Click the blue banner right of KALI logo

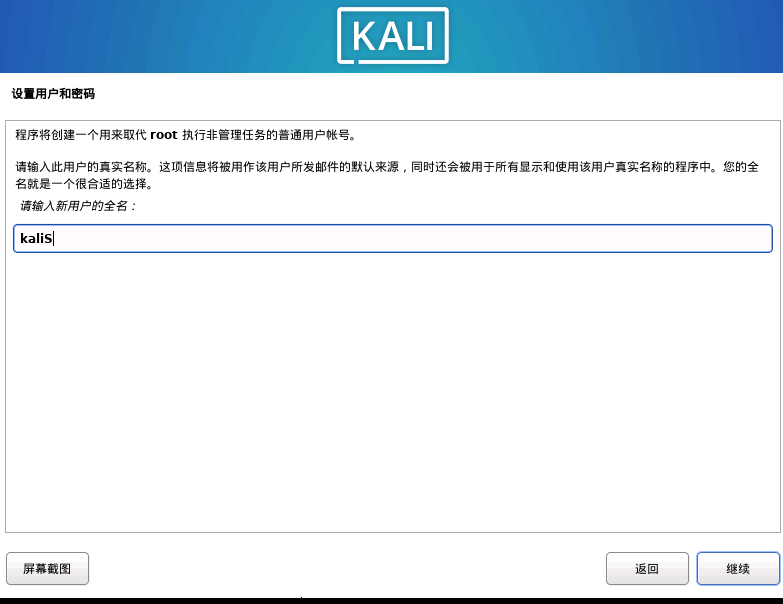tap(616, 36)
